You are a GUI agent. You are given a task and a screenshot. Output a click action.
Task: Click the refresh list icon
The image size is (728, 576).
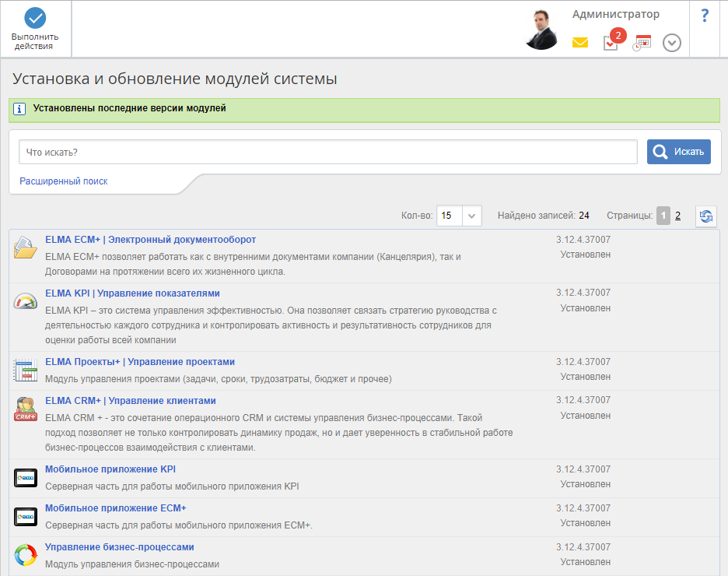click(x=705, y=216)
